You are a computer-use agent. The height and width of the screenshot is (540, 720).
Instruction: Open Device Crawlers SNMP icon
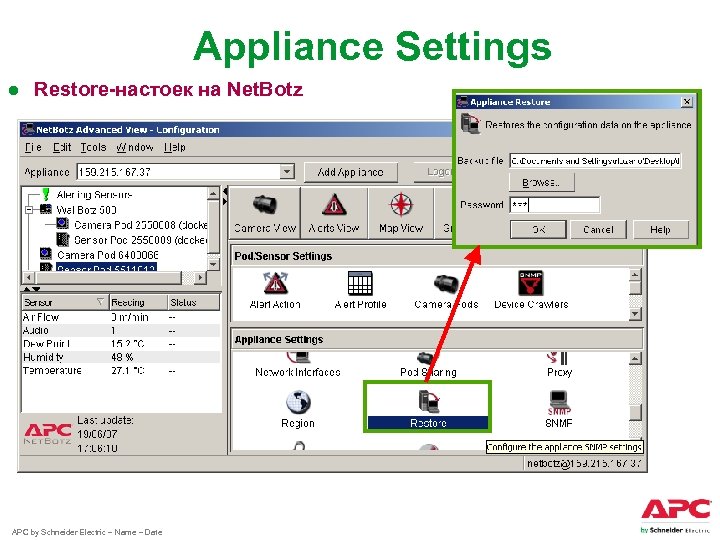(x=531, y=290)
